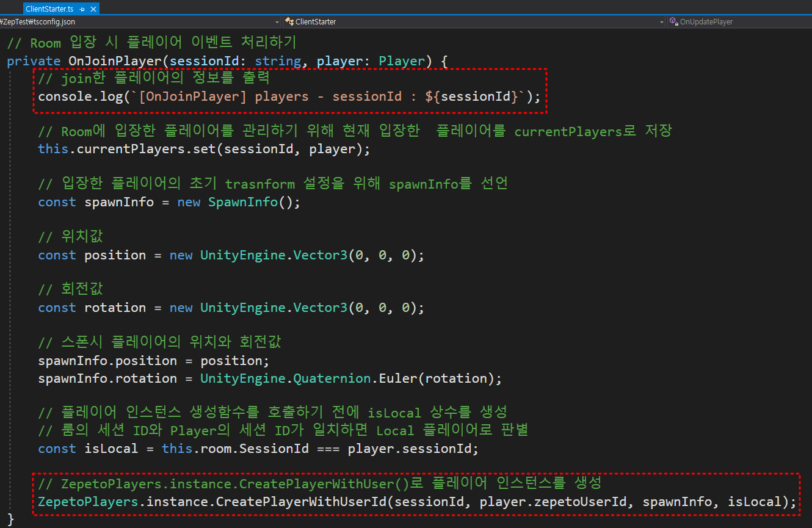
Task: Click the 'new SpawnInfo()' declaration line
Action: [169, 202]
